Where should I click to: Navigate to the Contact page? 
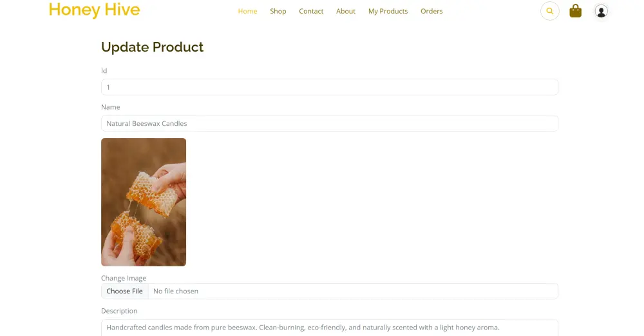[311, 11]
